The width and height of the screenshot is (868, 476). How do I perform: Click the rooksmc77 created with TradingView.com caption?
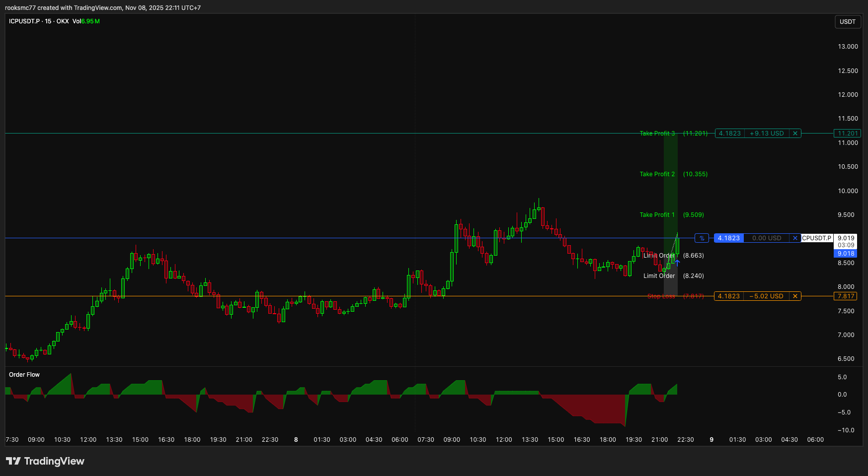103,8
